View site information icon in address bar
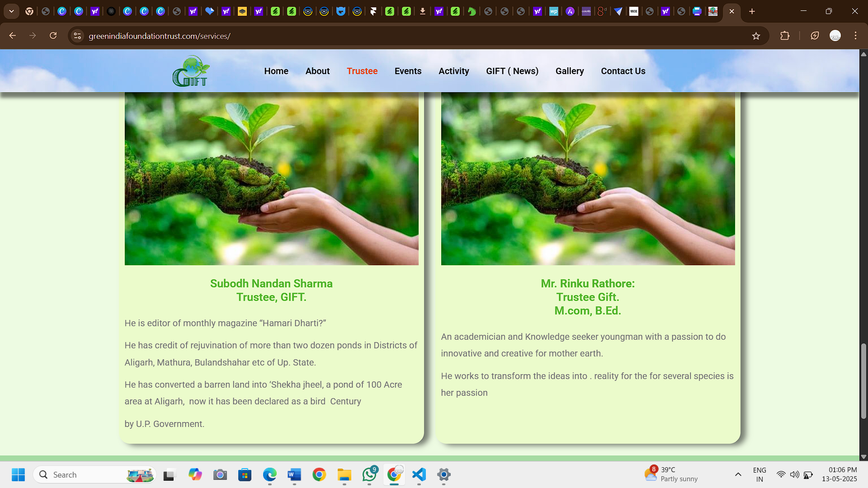The width and height of the screenshot is (868, 488). click(77, 36)
